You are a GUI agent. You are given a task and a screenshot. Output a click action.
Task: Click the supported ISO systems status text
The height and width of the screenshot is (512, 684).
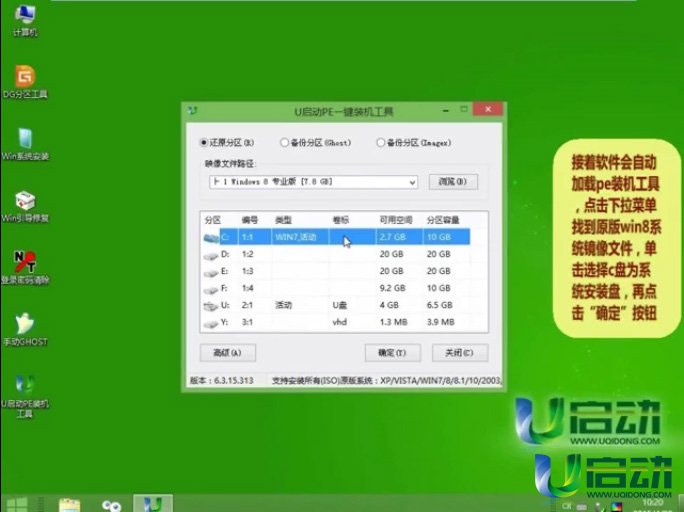pos(386,381)
